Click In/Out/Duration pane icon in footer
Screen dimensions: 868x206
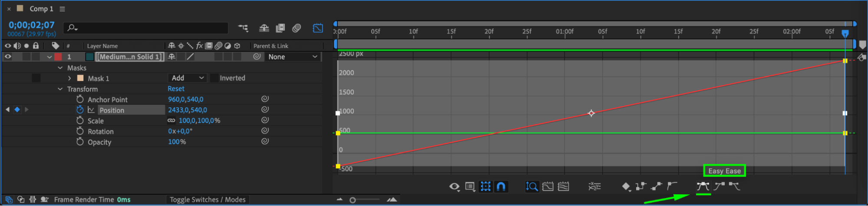(33, 199)
